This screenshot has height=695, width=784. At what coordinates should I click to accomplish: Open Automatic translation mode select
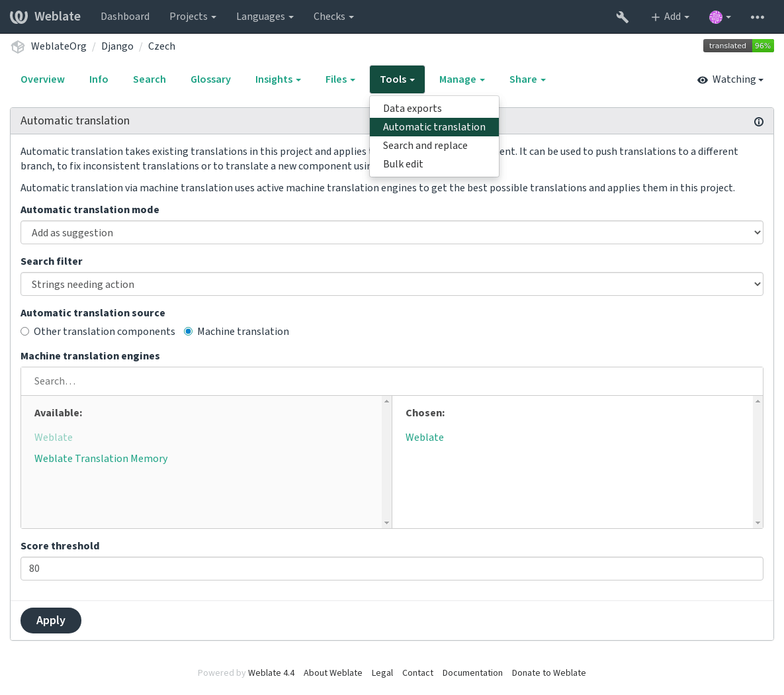click(392, 233)
